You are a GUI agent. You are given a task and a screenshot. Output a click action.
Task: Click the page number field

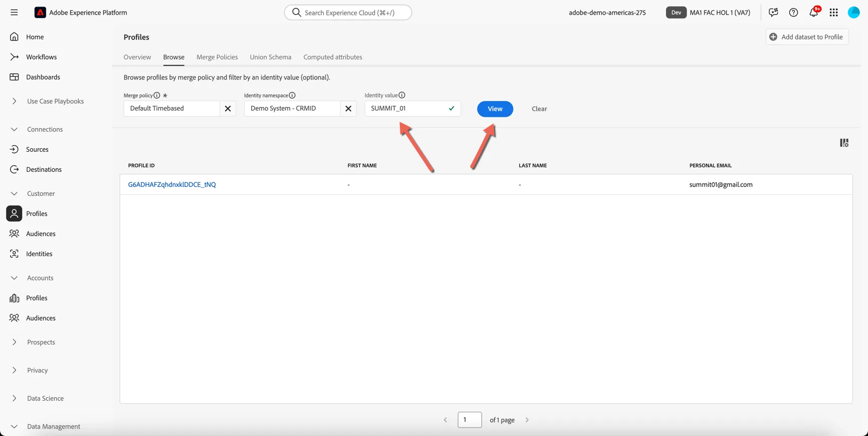coord(470,420)
